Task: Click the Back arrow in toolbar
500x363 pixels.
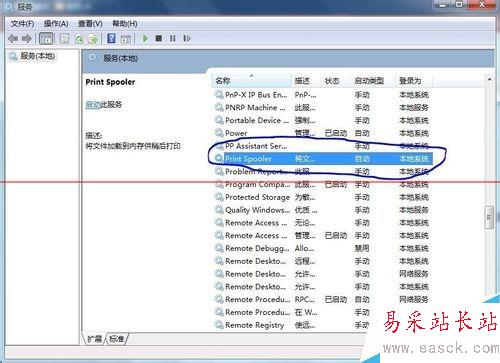Action: coord(13,39)
